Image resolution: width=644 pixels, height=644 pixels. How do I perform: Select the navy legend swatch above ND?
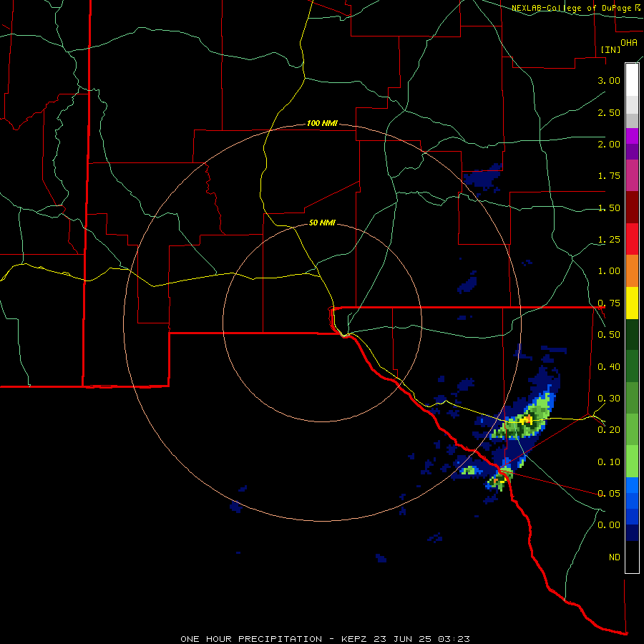(x=632, y=532)
